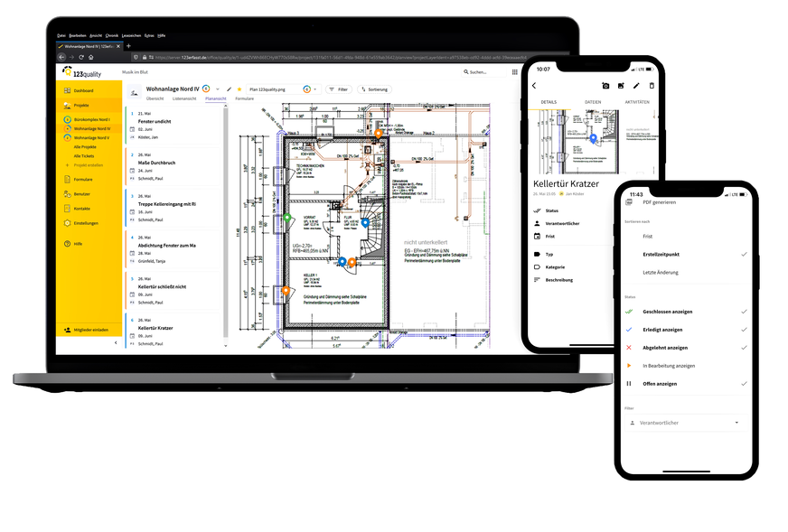Open the AKTIVITÄTEN tab on phone
Screen dimensions: 788x532
(x=637, y=102)
